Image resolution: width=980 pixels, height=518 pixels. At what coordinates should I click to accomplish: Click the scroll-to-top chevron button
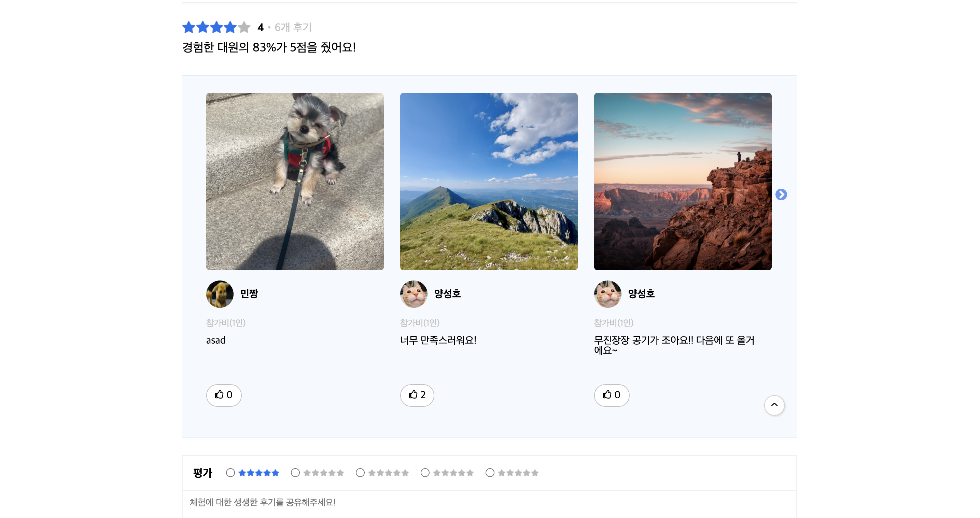[x=774, y=405]
